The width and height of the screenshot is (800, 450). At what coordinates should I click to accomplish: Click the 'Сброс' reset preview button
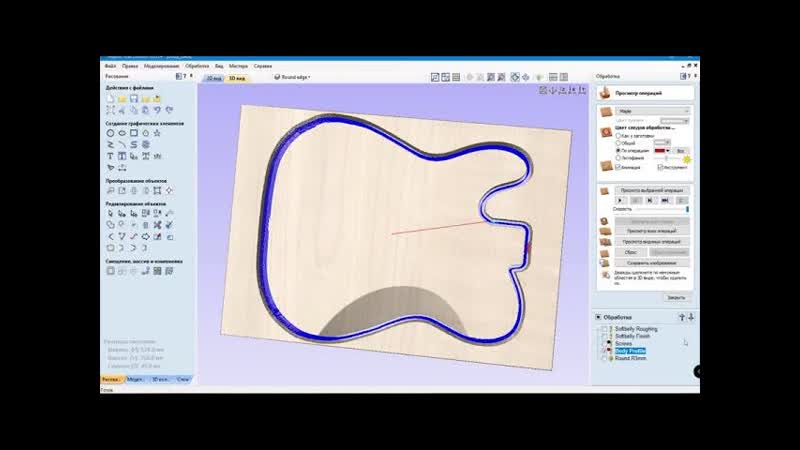tap(631, 253)
